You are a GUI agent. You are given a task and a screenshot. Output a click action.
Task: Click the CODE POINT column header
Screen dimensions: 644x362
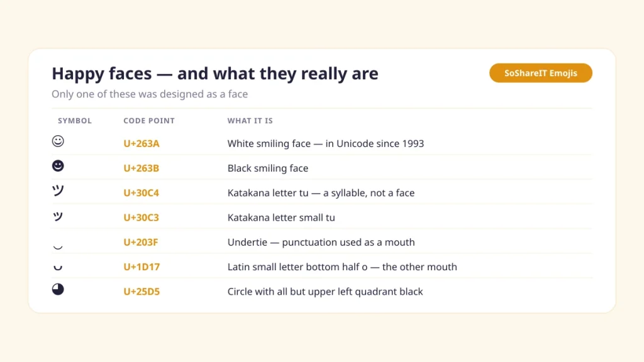click(x=149, y=121)
